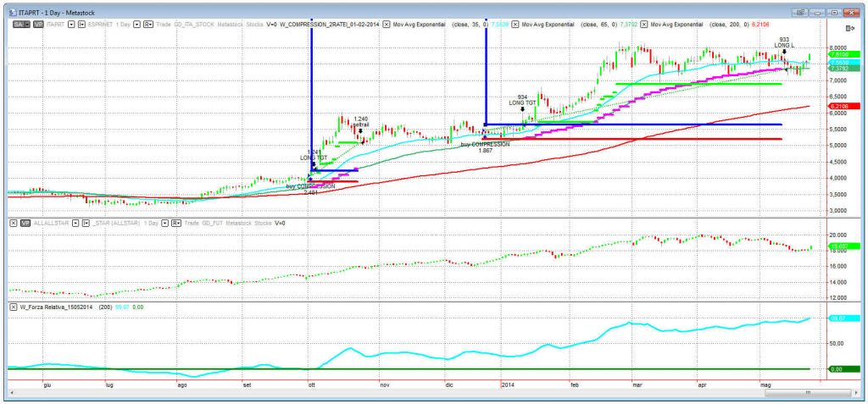Click the SA button in the top chart header
868x404 pixels.
[x=16, y=25]
